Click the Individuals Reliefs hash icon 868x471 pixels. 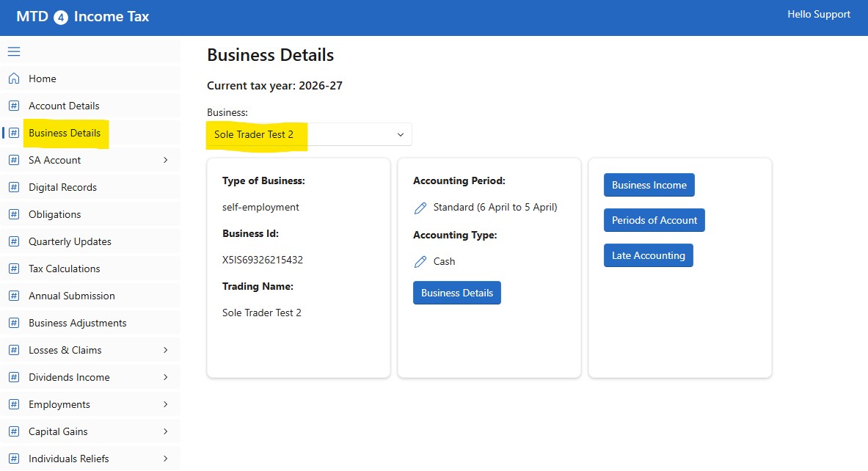point(14,459)
